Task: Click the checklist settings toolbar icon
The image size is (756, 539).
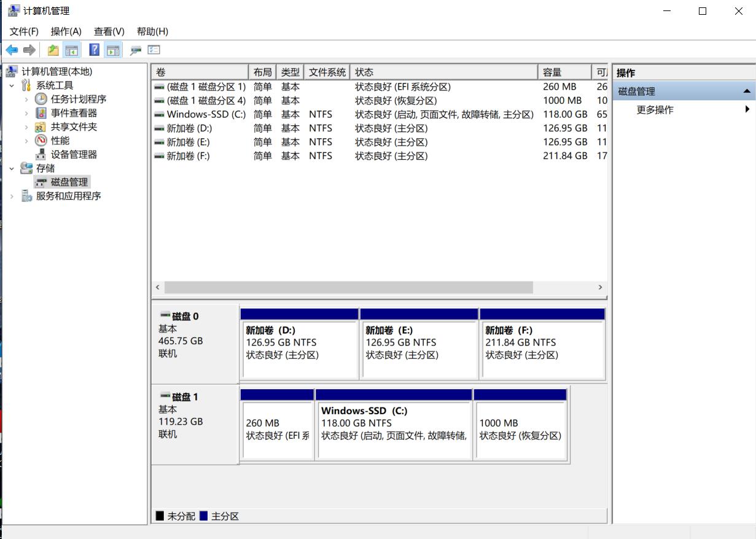Action: 154,50
